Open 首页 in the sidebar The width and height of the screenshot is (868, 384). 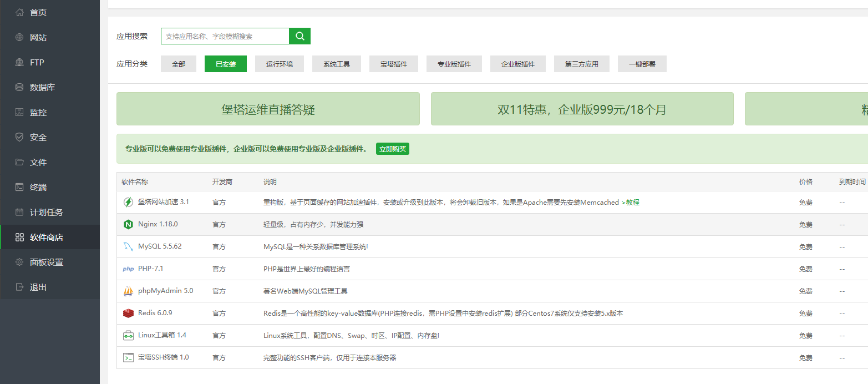50,12
